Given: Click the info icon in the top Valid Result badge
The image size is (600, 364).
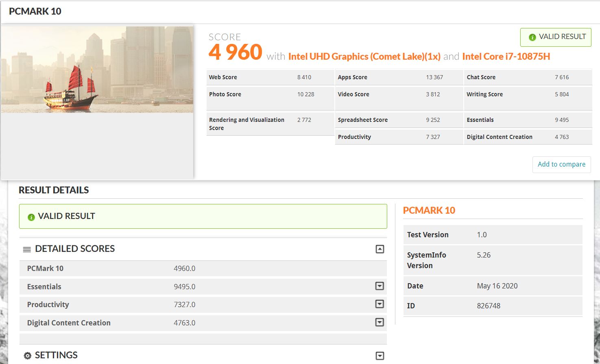Looking at the screenshot, I should tap(532, 37).
